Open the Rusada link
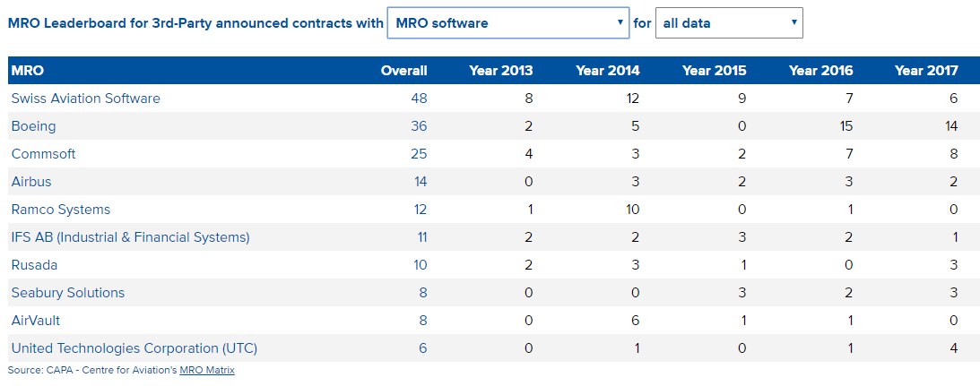Viewport: 980px width, 386px height. click(x=34, y=265)
